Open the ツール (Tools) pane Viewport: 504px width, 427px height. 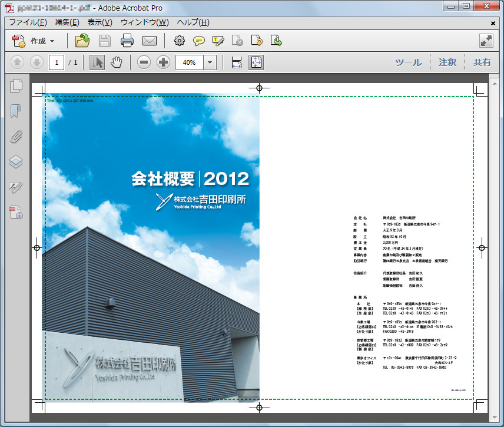coord(409,62)
